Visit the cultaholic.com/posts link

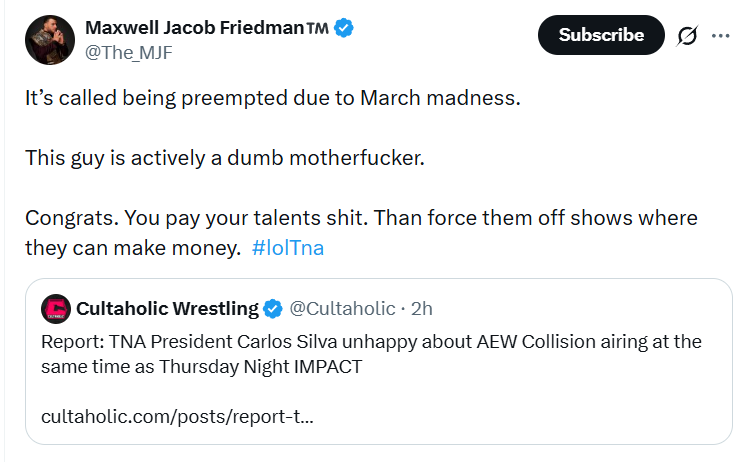177,414
